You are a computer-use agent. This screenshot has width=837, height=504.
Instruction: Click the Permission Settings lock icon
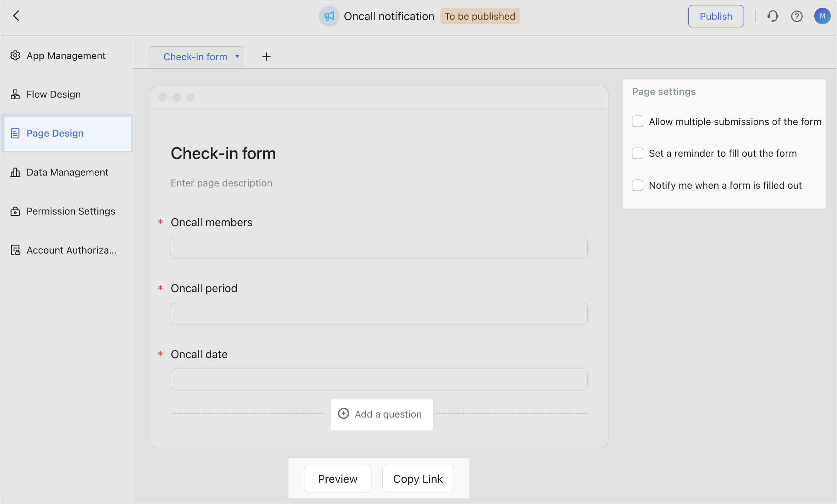click(15, 211)
